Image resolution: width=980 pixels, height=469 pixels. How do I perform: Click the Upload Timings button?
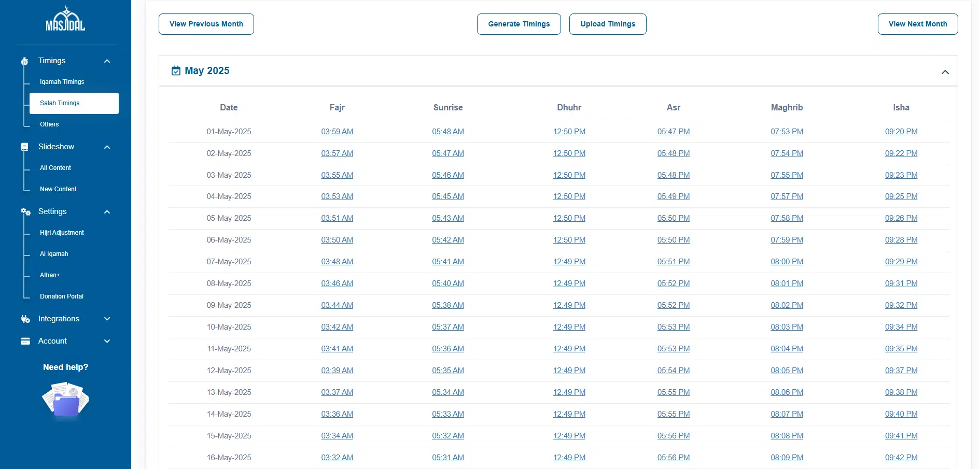(607, 24)
